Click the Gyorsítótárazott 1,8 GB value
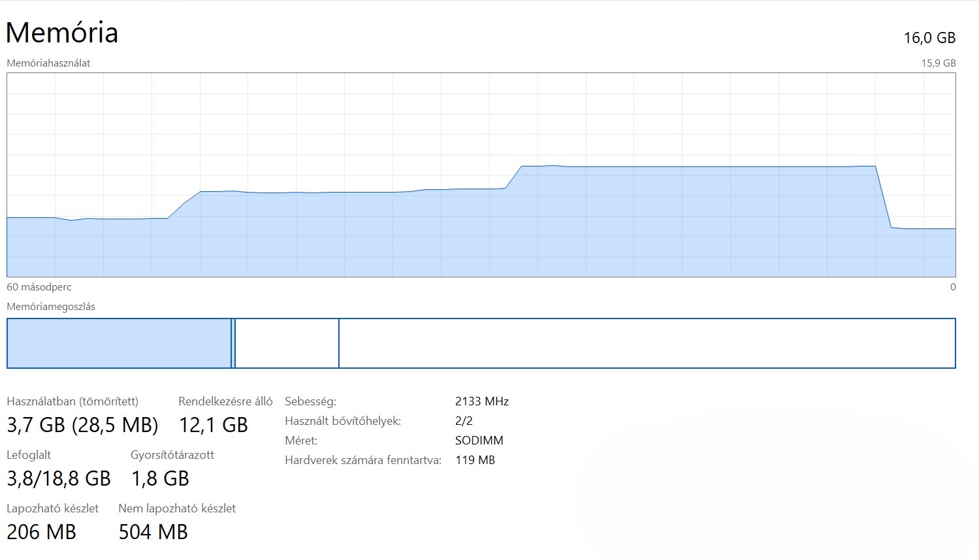Viewport: 979px width, 560px height. click(160, 478)
